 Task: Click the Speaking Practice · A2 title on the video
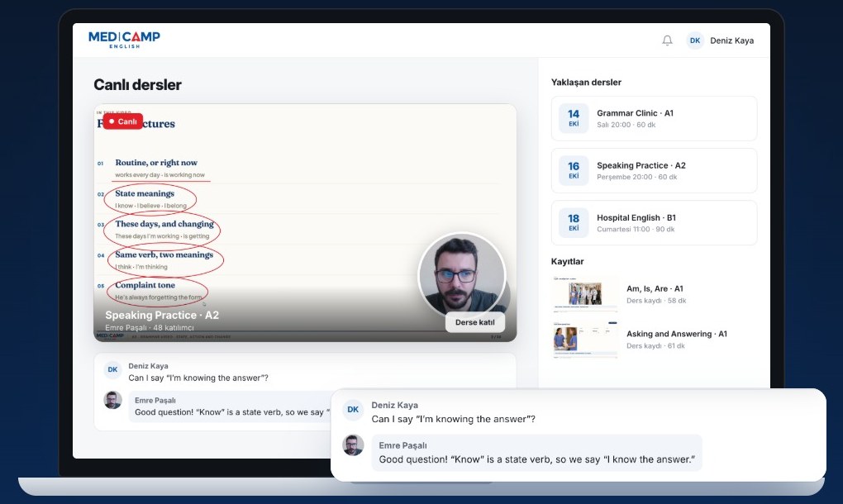coord(162,315)
